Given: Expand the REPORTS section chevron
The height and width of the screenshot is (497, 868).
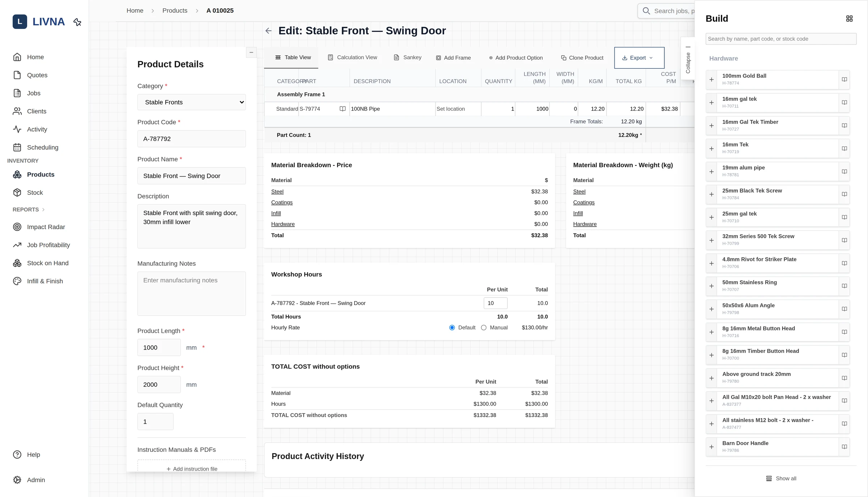Looking at the screenshot, I should 43,210.
